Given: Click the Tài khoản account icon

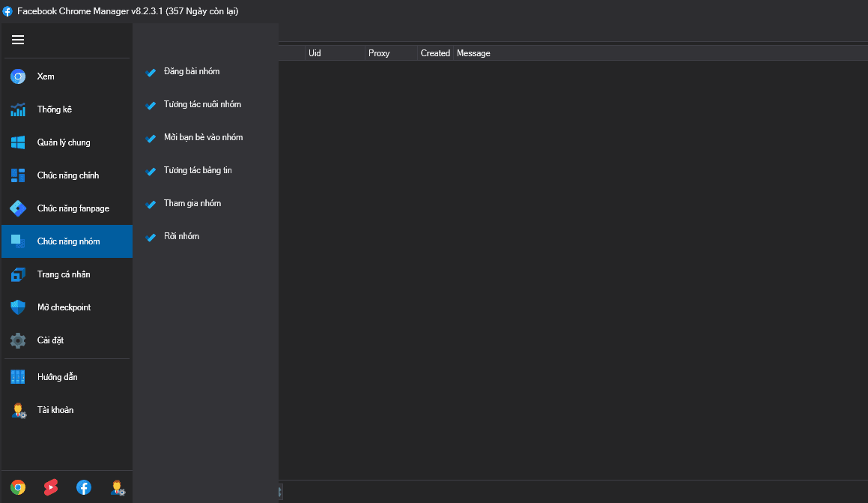Looking at the screenshot, I should pyautogui.click(x=18, y=411).
